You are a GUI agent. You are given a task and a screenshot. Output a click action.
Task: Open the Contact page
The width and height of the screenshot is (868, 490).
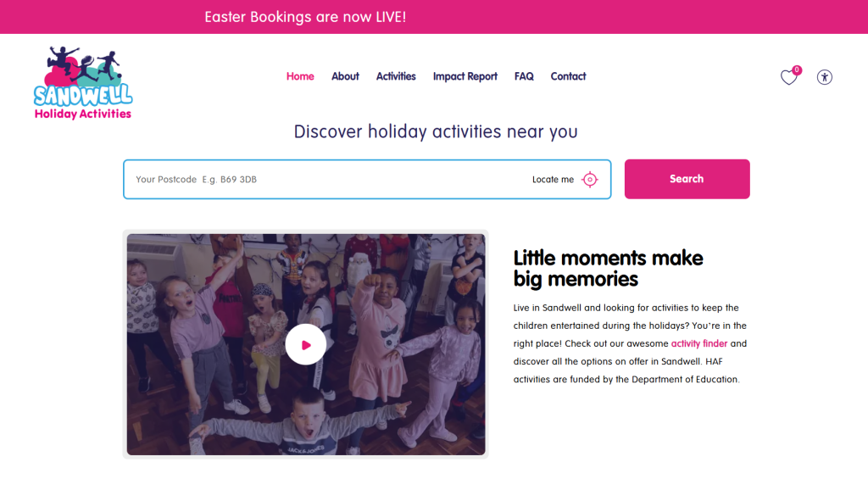(568, 76)
